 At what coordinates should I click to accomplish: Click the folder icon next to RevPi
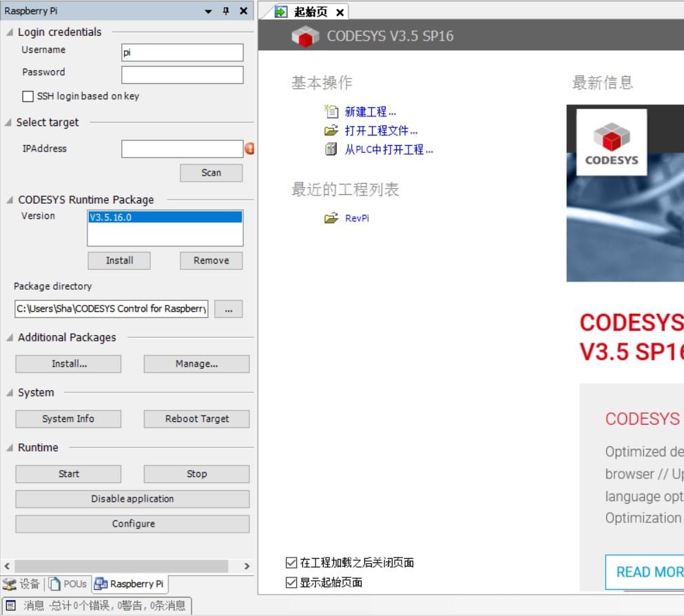(331, 218)
